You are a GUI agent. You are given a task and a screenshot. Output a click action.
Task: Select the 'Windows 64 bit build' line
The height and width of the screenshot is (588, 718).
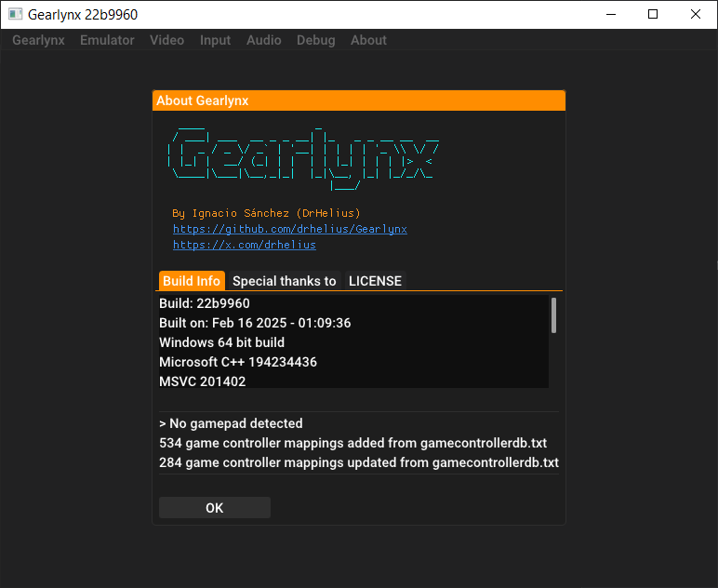coord(221,342)
